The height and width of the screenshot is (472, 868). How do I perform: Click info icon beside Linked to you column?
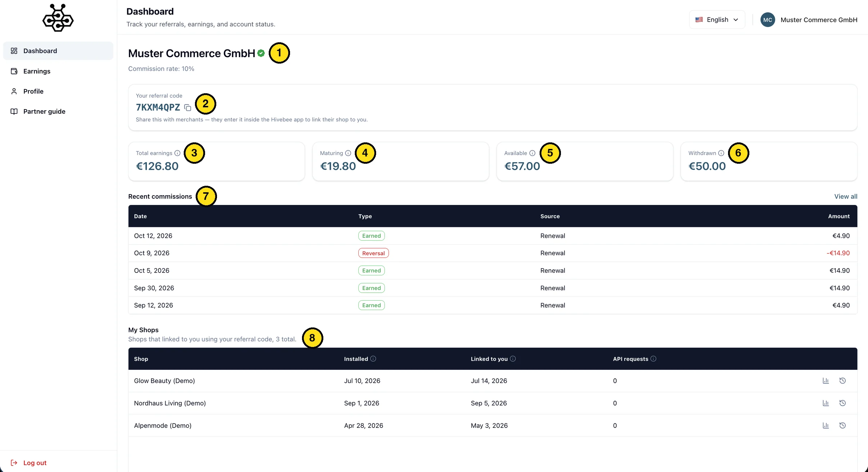coord(513,359)
